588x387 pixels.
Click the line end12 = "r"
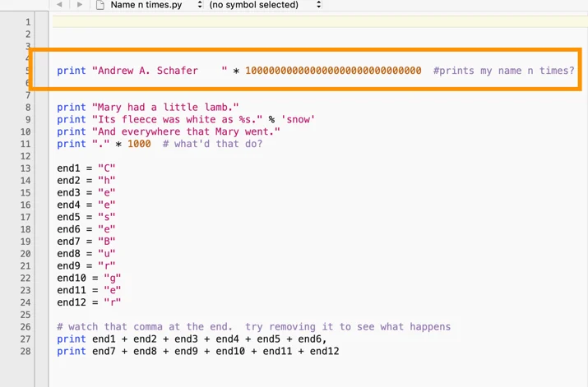pyautogui.click(x=89, y=302)
